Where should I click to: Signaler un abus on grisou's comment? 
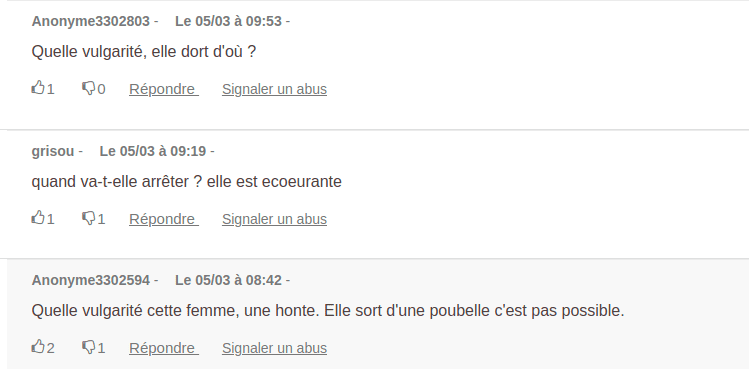[274, 219]
